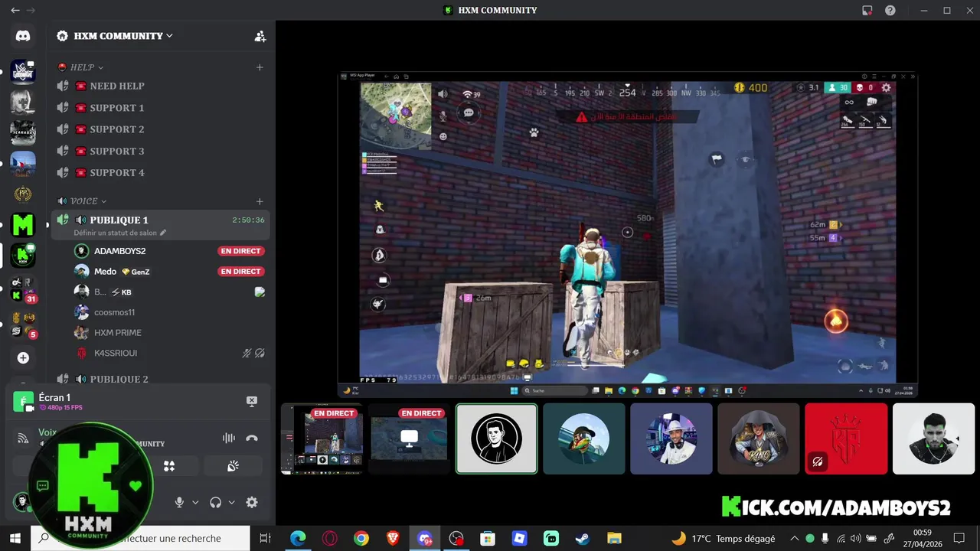Open Discord user settings gear

click(x=252, y=503)
